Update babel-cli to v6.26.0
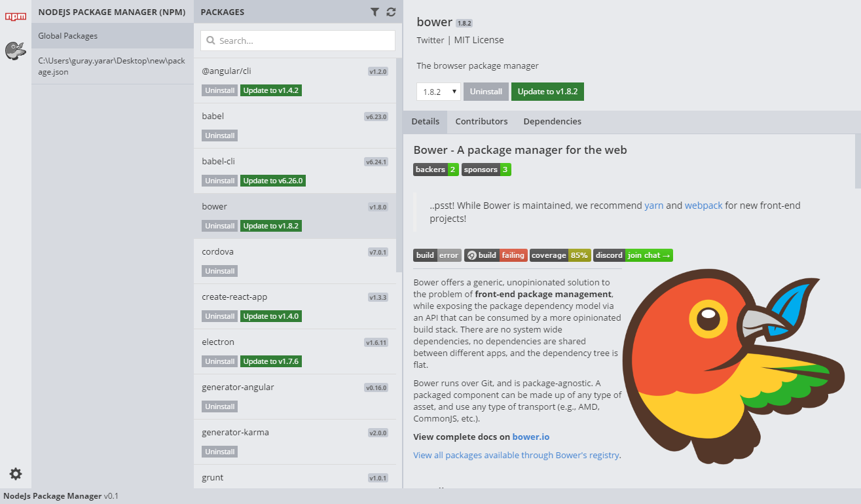Screen dimensions: 861x504 tap(273, 181)
